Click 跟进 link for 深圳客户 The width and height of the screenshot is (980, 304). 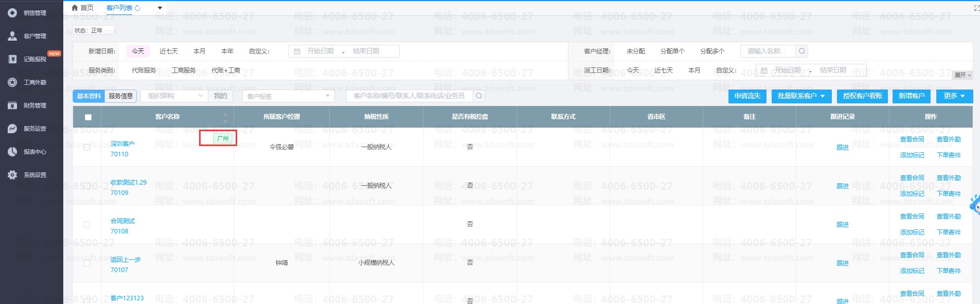coord(842,148)
